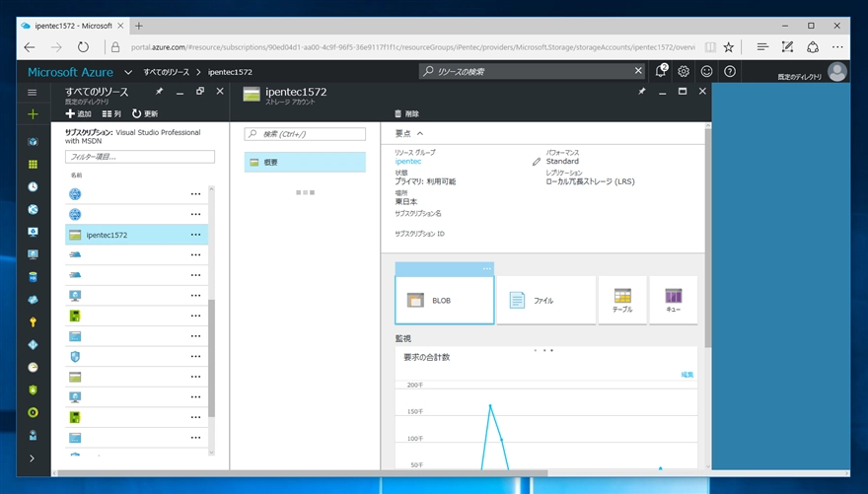This screenshot has width=868, height=494.
Task: Collapse the 要点 section
Action: click(420, 133)
